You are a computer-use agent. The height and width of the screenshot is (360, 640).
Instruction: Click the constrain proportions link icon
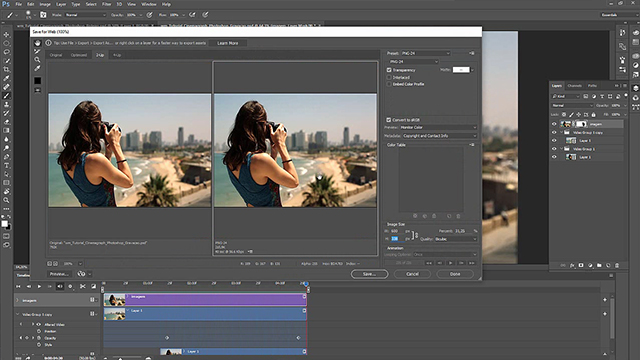(x=415, y=235)
